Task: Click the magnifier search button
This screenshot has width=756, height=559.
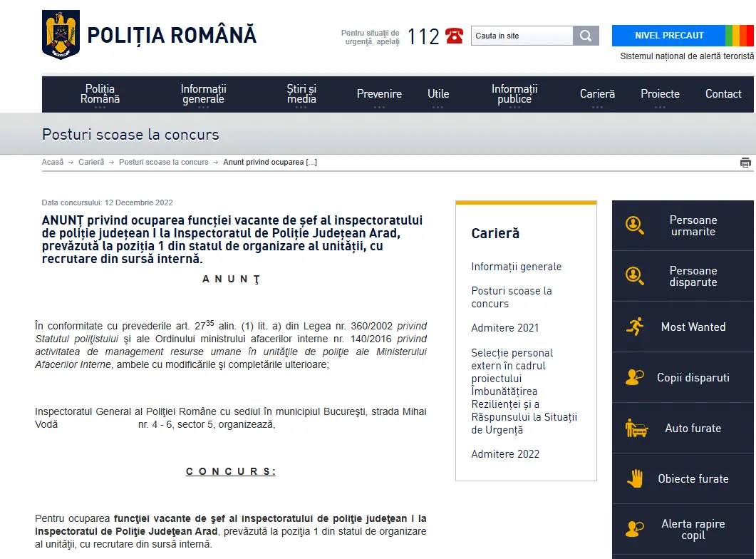Action: tap(586, 36)
